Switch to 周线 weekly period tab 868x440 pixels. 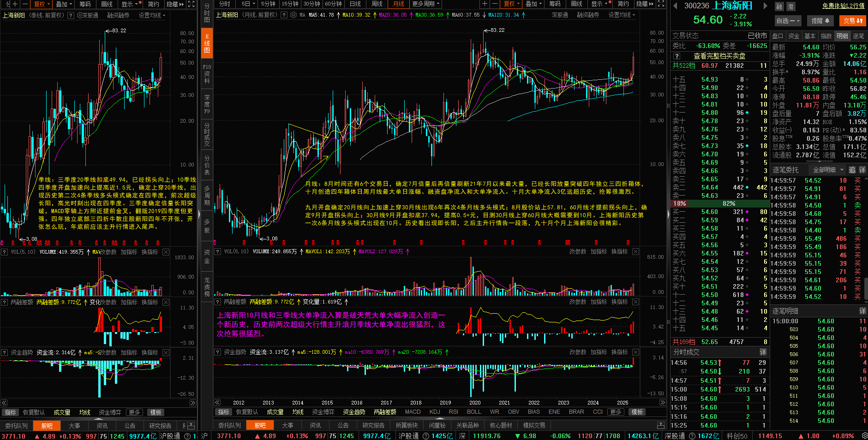[377, 4]
